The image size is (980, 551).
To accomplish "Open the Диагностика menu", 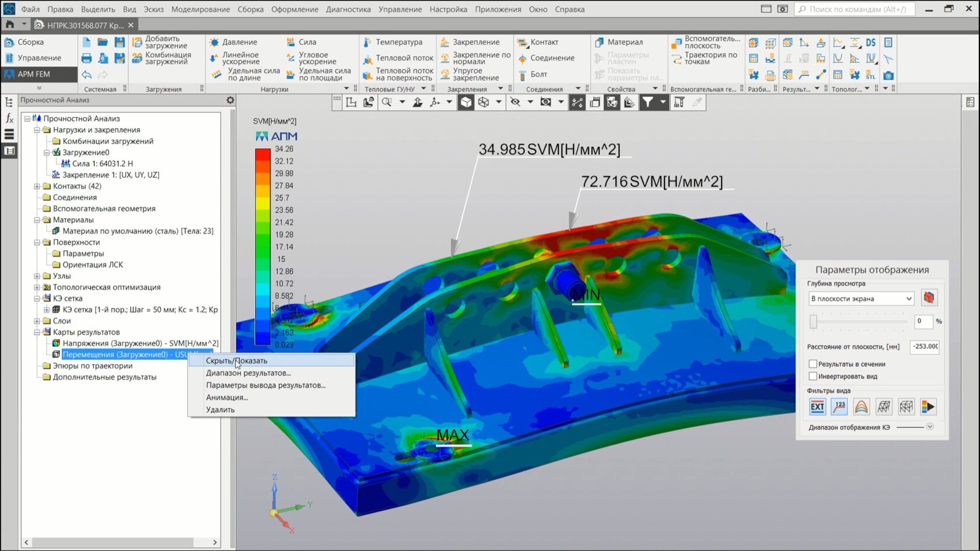I will 348,9.
